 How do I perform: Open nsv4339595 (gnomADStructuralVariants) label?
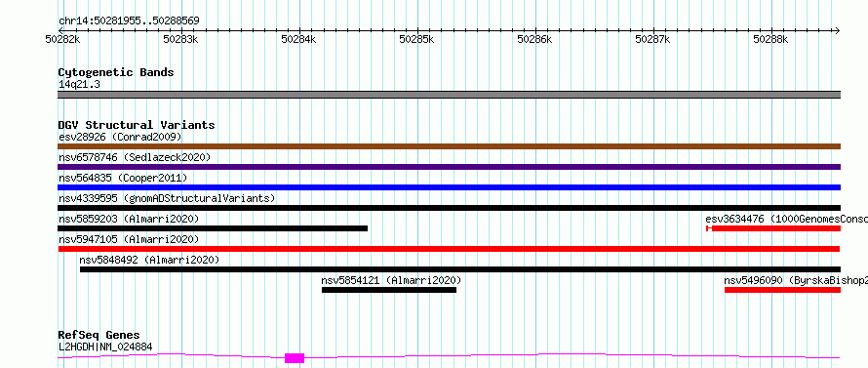tap(167, 198)
